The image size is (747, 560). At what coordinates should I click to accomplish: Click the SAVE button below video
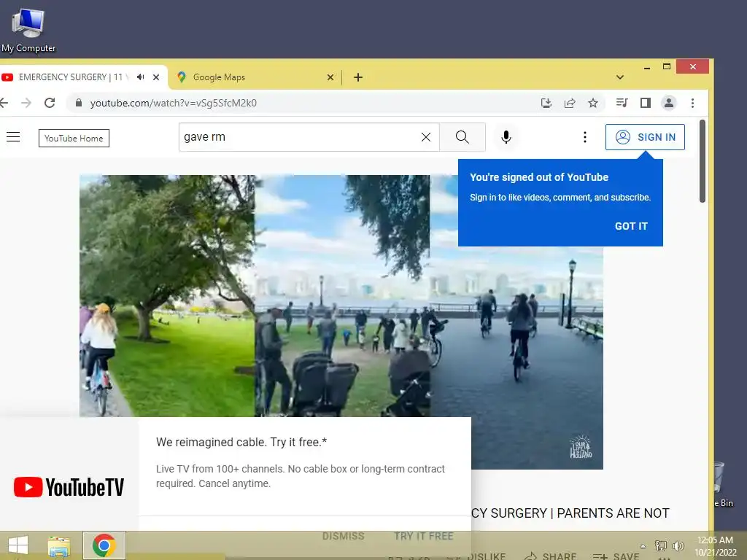[616, 556]
